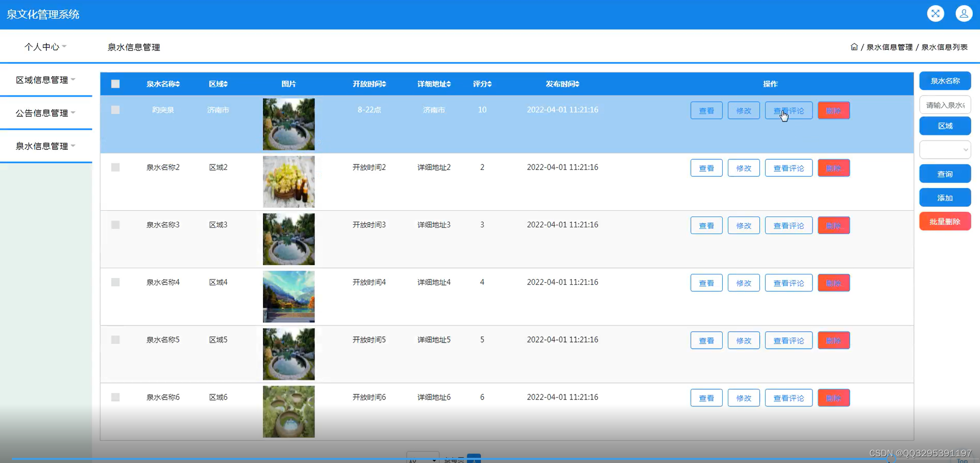Click the fullscreen toggle icon in header
Screen dimensions: 980x463
coord(935,13)
